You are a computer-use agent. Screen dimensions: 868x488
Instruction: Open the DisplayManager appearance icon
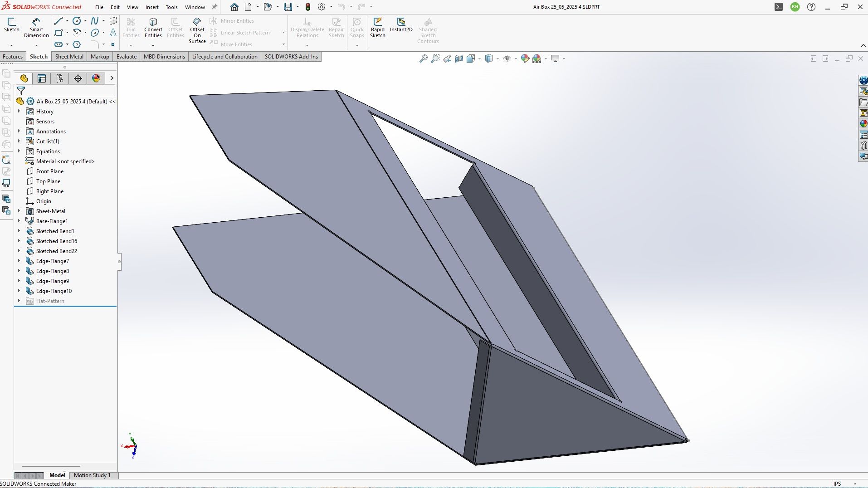coord(96,78)
